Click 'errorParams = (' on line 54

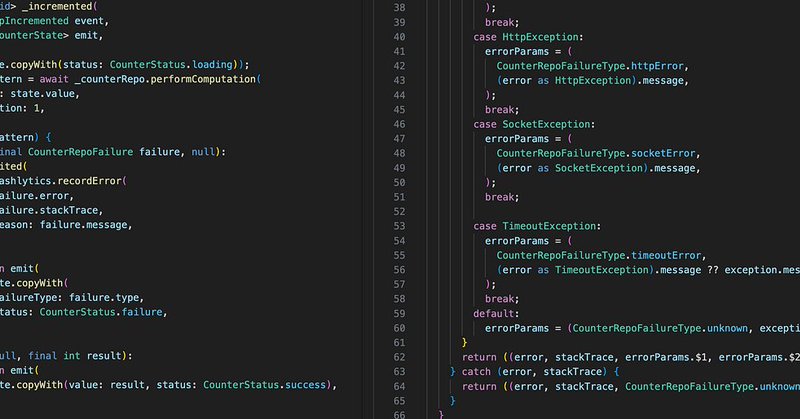529,241
